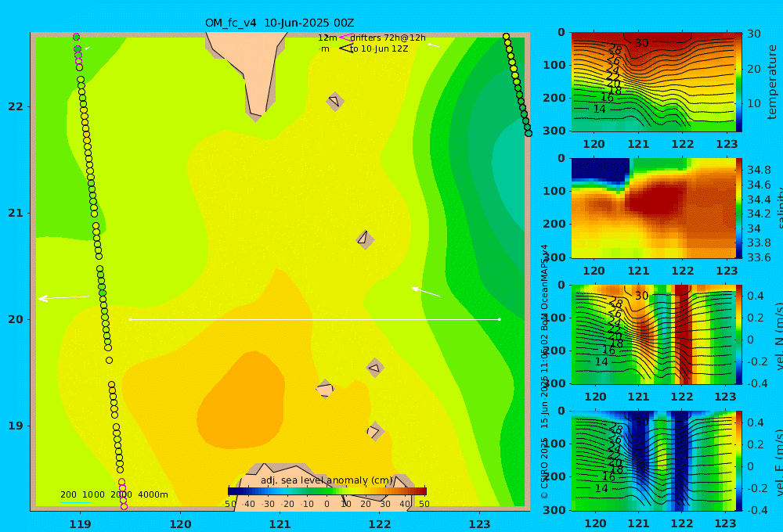Click the island marker near 19.5°N, 122°E
Image resolution: width=783 pixels, height=532 pixels.
point(375,368)
